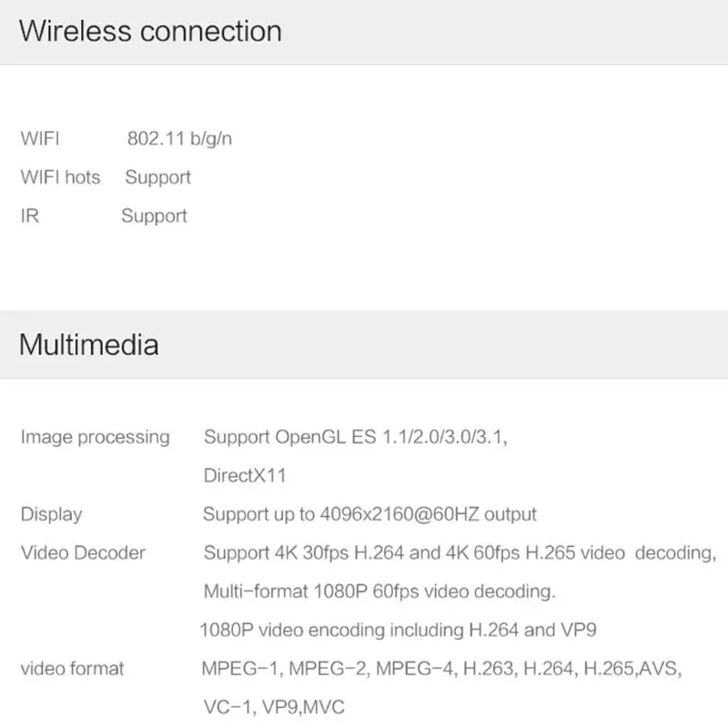Select the WIFI label
The height and width of the screenshot is (728, 728).
pyautogui.click(x=40, y=139)
